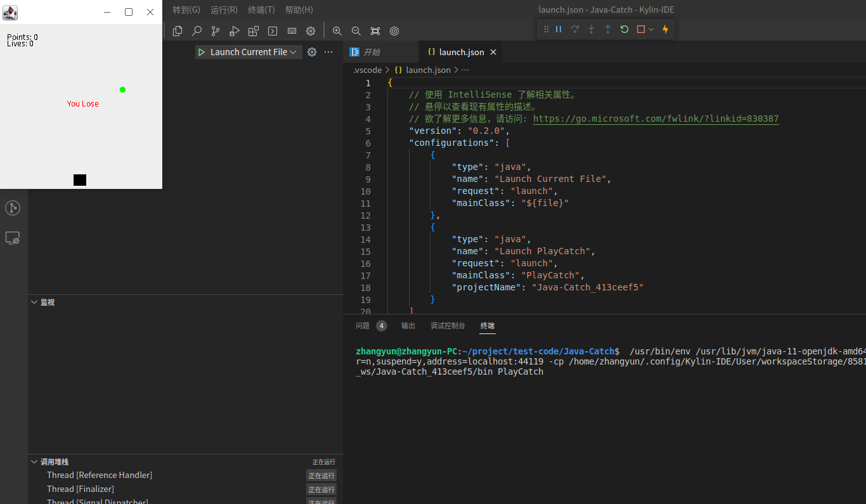The height and width of the screenshot is (504, 866).
Task: Click the circular target icon in toolbar
Action: coord(394,30)
